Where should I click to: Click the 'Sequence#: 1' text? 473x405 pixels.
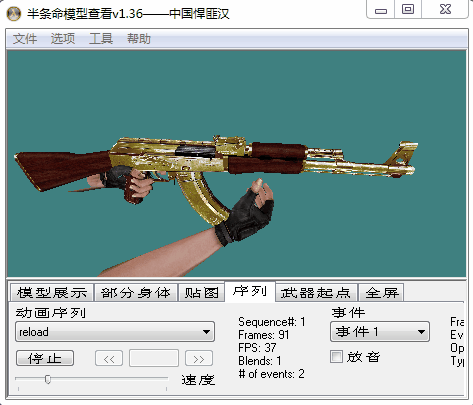click(272, 322)
